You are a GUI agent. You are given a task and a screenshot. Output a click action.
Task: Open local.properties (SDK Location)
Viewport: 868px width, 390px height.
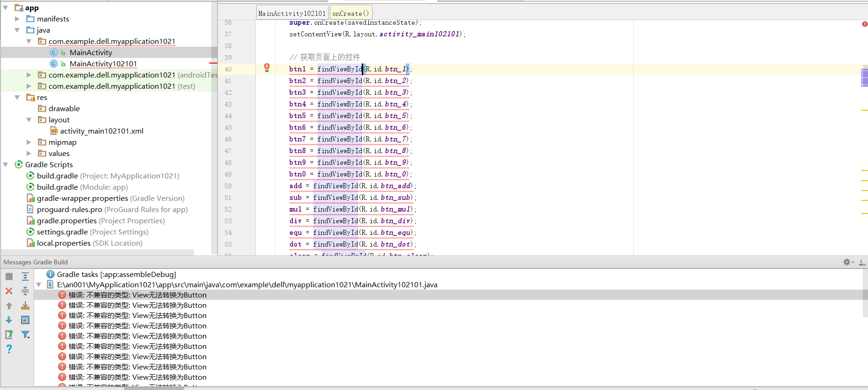click(x=89, y=243)
